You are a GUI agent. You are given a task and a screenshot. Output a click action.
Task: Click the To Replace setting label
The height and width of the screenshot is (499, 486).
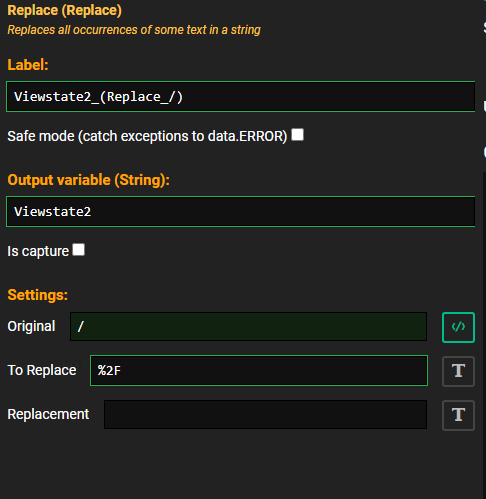[x=42, y=370]
